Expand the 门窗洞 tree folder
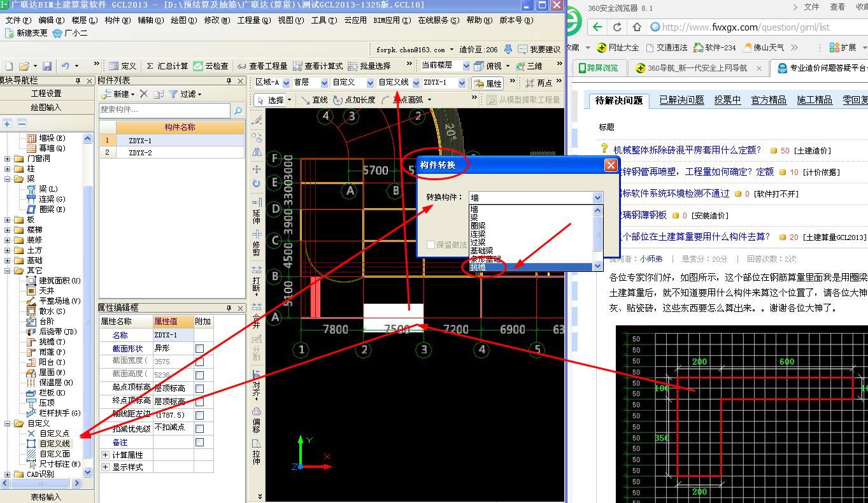The image size is (868, 503). pyautogui.click(x=7, y=159)
